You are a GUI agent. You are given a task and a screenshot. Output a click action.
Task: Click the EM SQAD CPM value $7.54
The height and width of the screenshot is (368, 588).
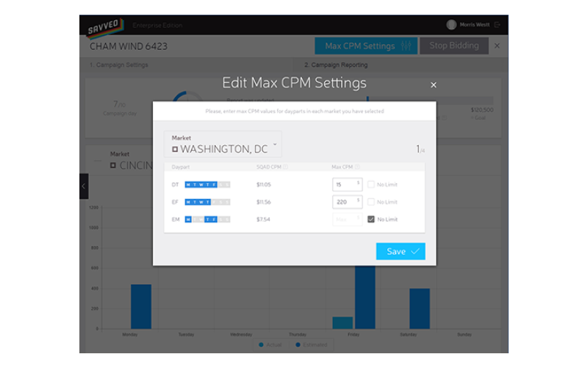click(263, 219)
